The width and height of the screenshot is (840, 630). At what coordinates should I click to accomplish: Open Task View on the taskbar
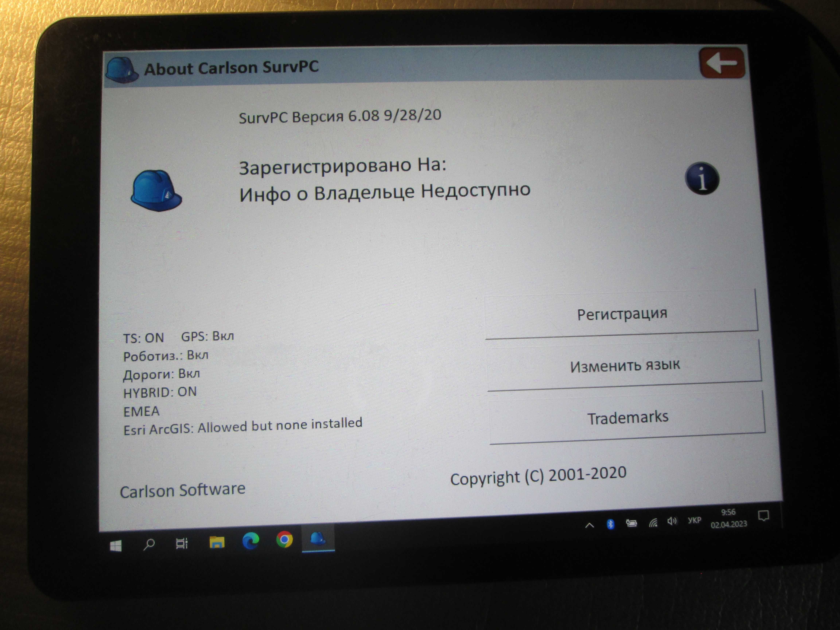[182, 543]
